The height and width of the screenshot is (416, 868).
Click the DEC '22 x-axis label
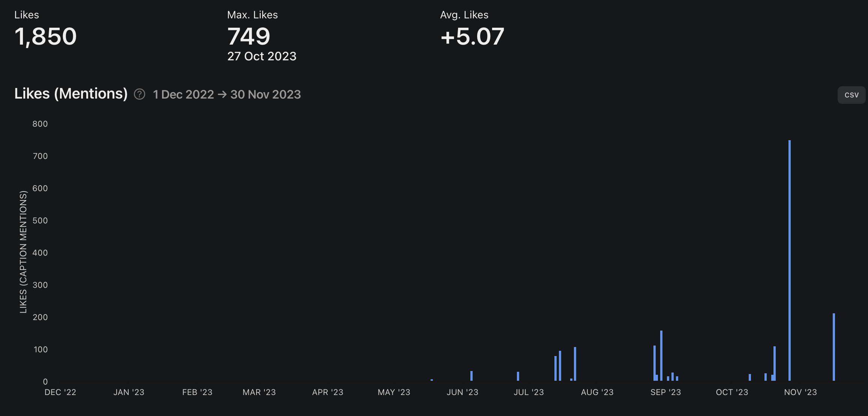(60, 392)
